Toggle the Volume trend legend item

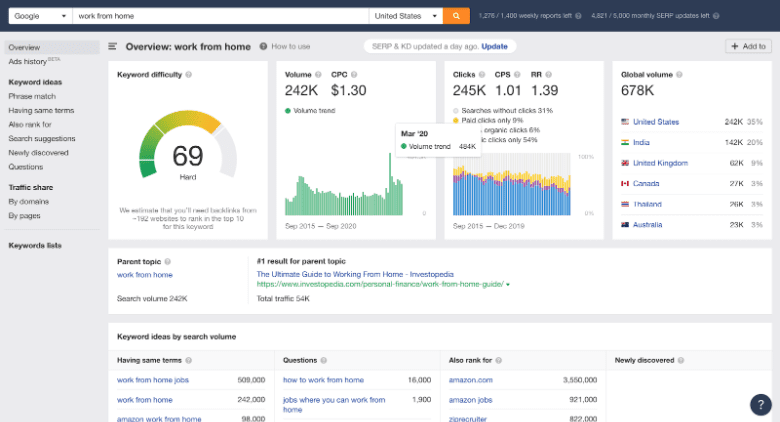coord(310,110)
